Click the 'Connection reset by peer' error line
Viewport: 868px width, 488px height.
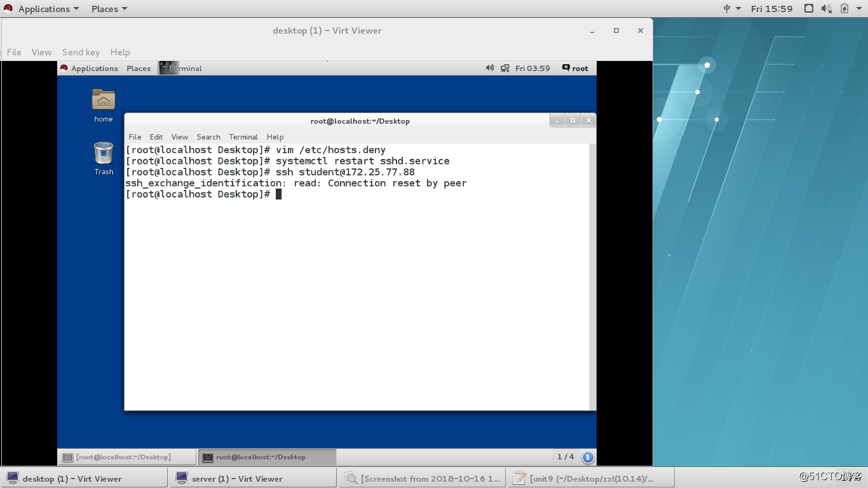[x=296, y=184]
